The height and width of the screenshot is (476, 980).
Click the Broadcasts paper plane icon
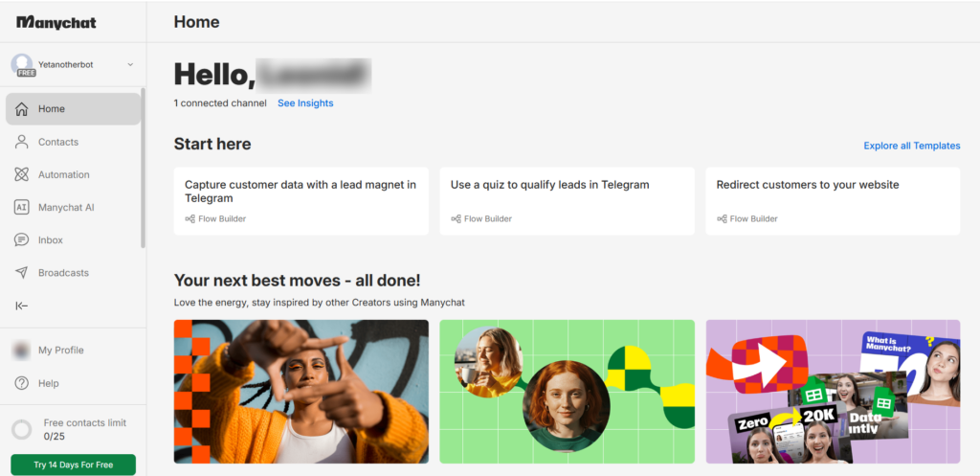pos(22,273)
